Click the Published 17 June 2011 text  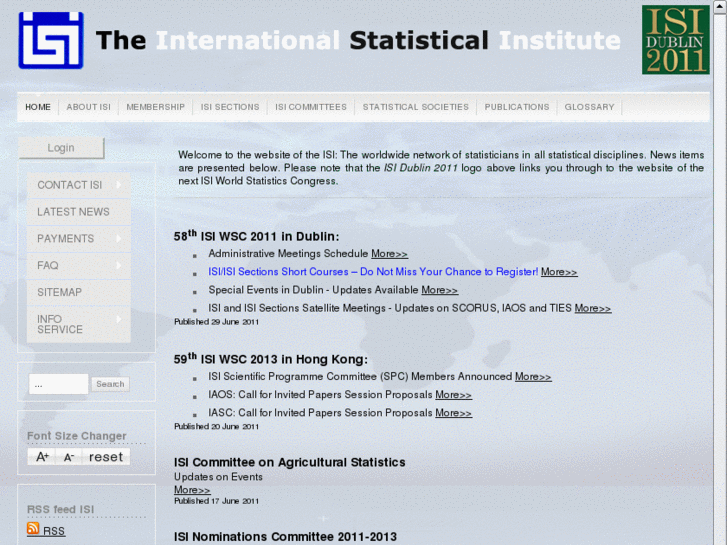217,501
